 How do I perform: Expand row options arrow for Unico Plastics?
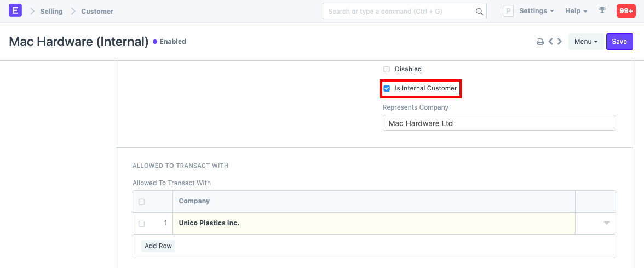tap(606, 223)
